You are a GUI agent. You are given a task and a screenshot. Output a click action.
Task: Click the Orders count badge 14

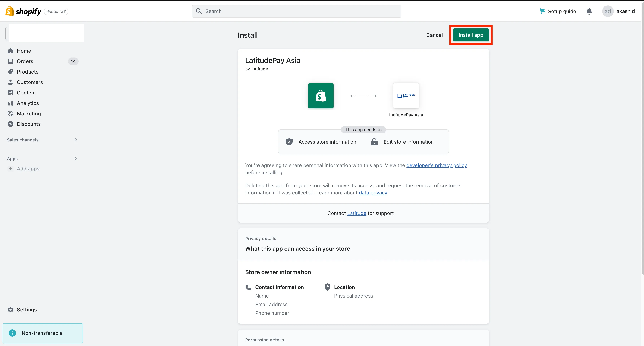(x=73, y=61)
